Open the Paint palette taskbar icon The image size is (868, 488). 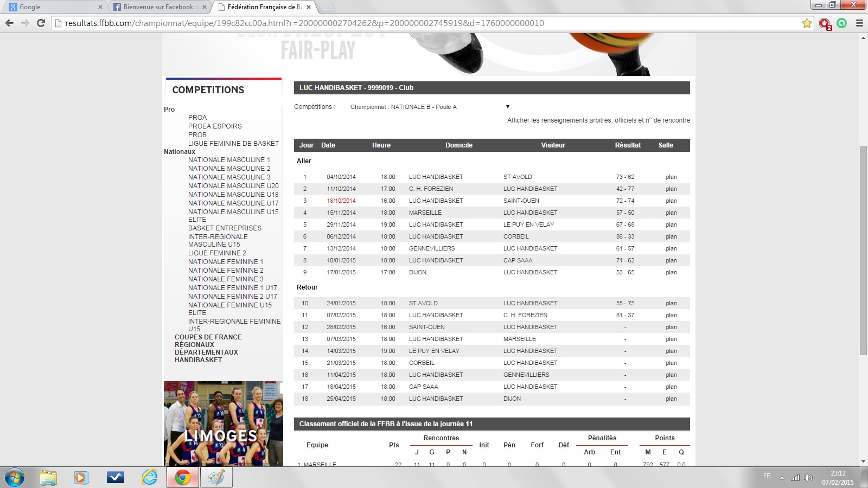216,478
